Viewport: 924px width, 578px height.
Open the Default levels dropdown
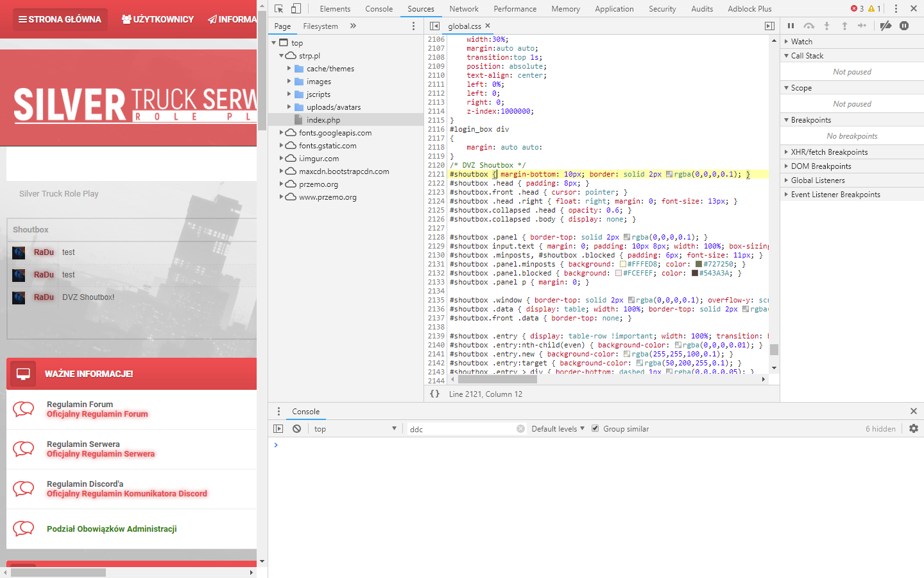[x=558, y=428]
